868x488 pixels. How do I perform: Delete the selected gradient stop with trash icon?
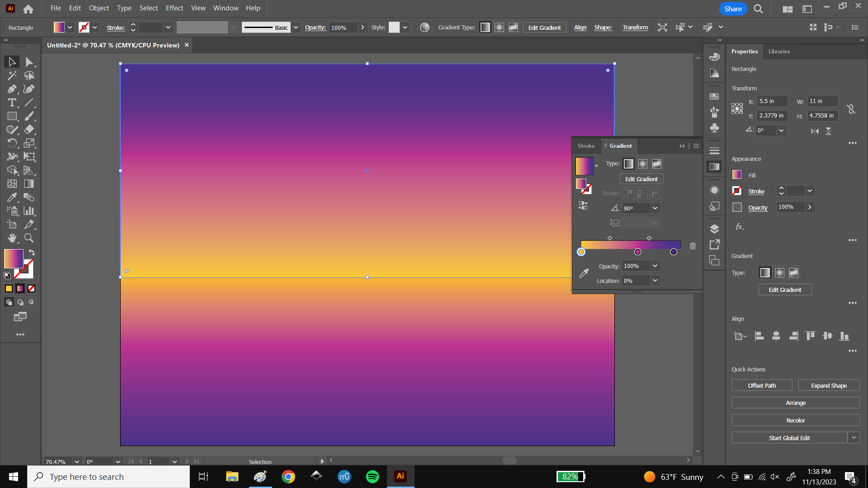tap(693, 245)
